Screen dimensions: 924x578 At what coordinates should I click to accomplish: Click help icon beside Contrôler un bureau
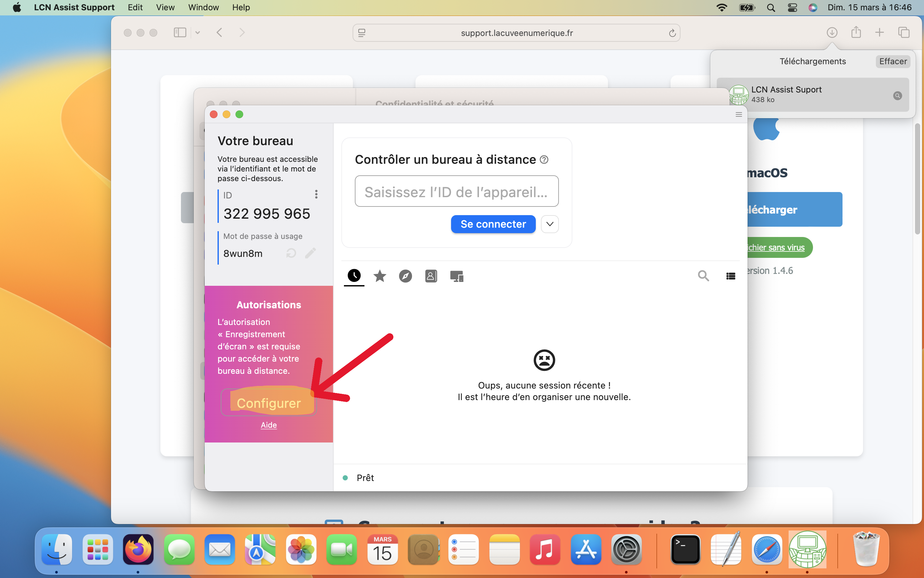pos(544,160)
